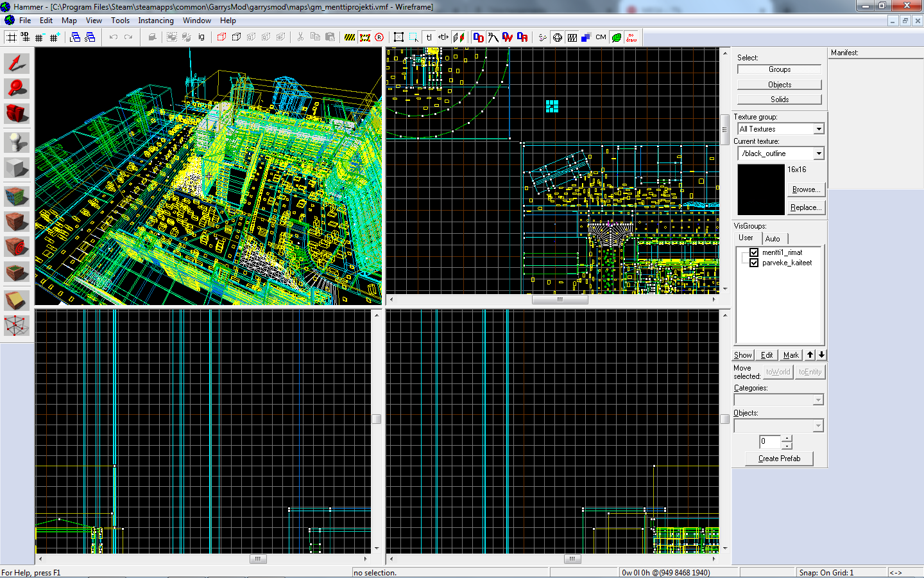Click smaller grid minus icon
The width and height of the screenshot is (924, 578).
[40, 37]
